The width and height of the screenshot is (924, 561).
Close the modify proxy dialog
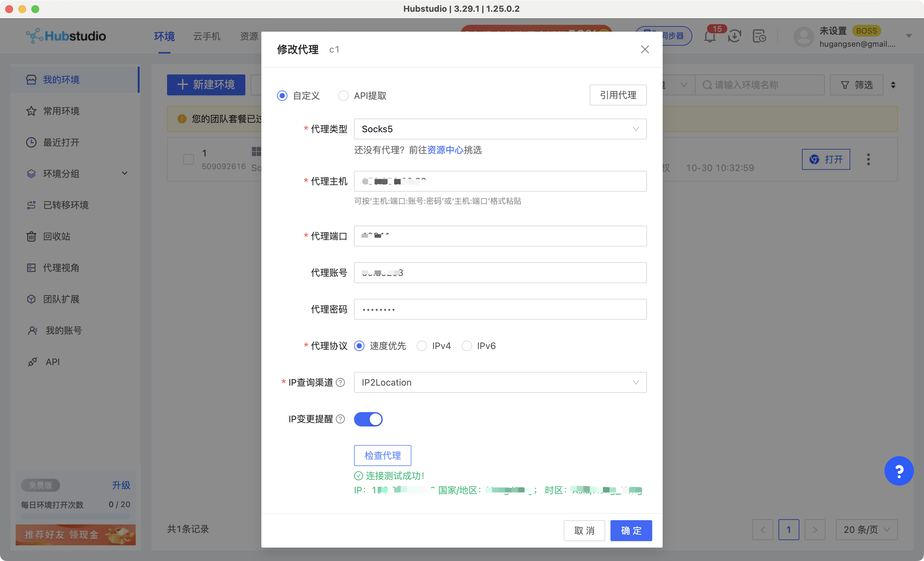(x=645, y=50)
